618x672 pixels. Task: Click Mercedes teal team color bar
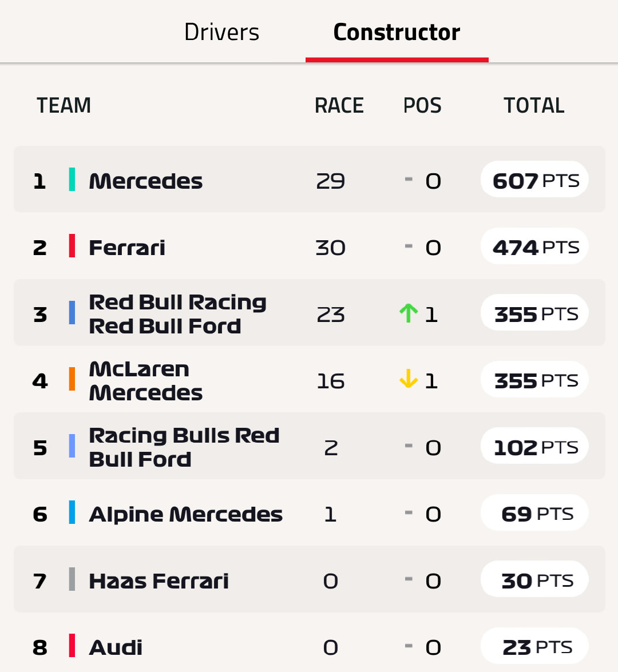(72, 179)
